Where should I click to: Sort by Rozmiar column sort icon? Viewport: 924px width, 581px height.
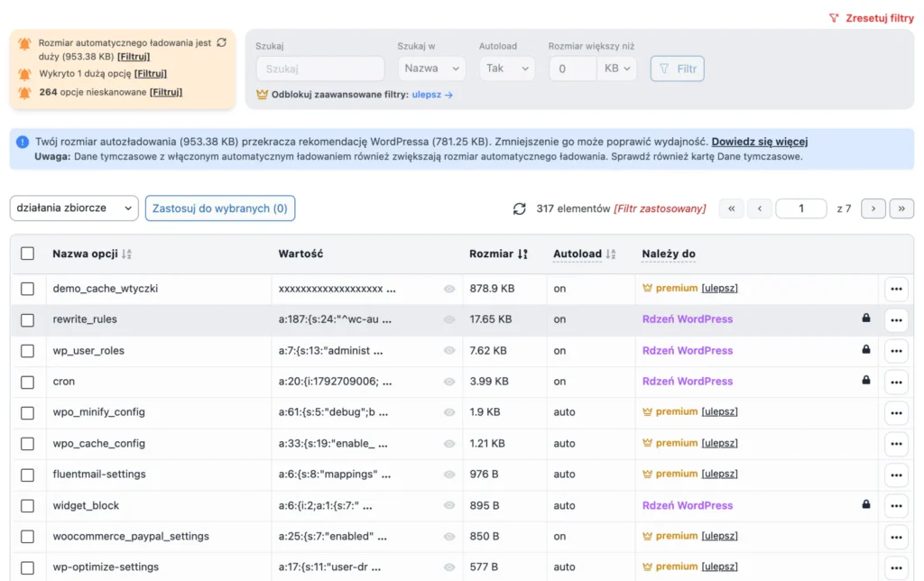pyautogui.click(x=522, y=254)
